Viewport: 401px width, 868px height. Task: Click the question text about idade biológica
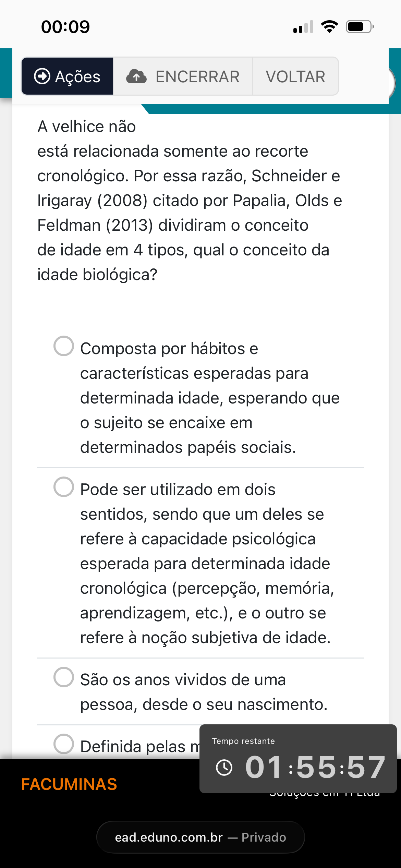(x=190, y=201)
